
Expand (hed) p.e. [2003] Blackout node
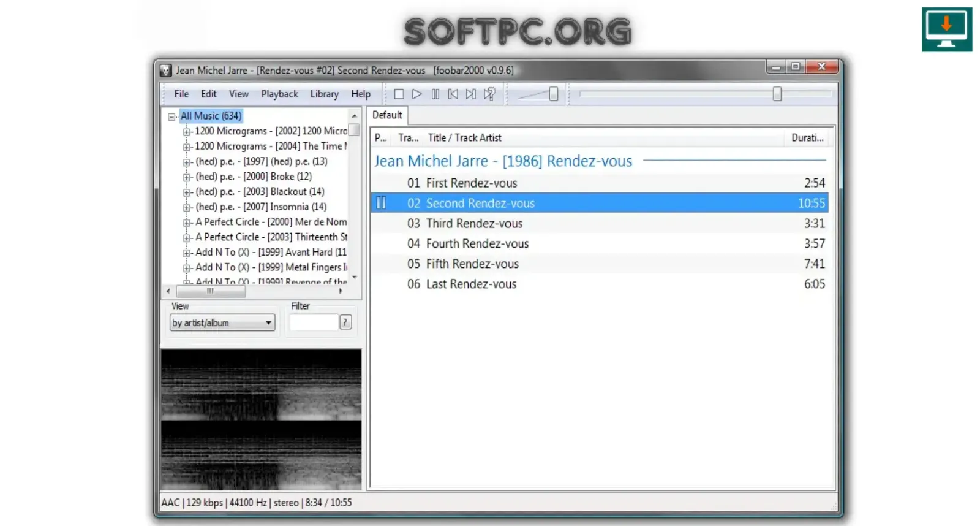click(x=187, y=192)
